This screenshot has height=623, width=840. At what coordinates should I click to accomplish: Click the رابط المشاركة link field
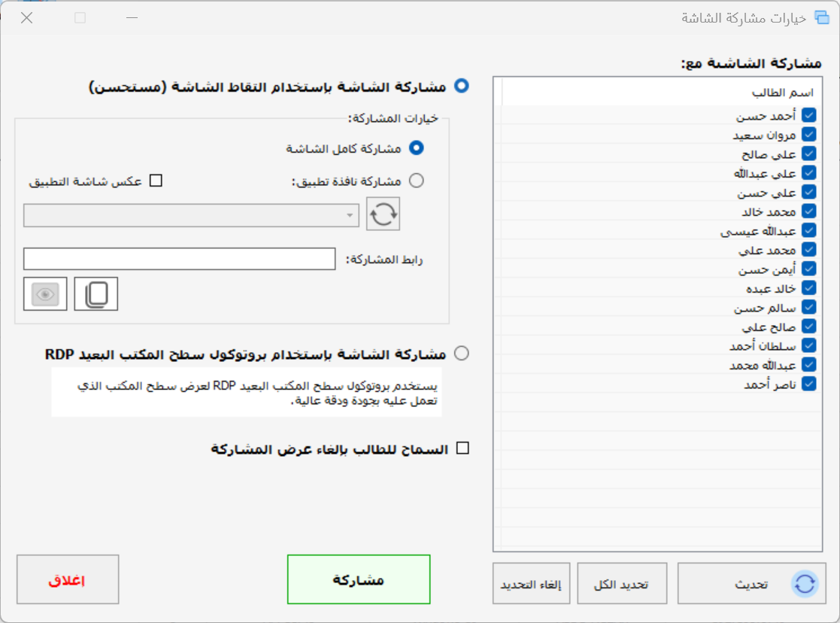click(179, 259)
